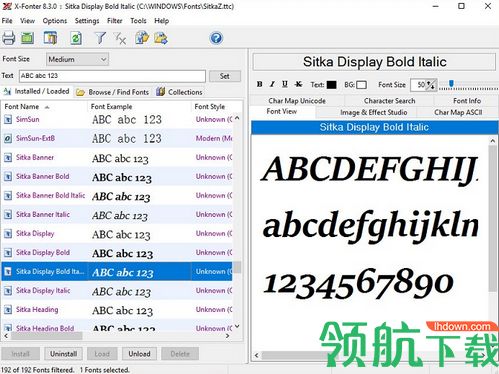Screen dimensions: 499x374
Task: Sort by the Font Name column header
Action: tap(44, 107)
